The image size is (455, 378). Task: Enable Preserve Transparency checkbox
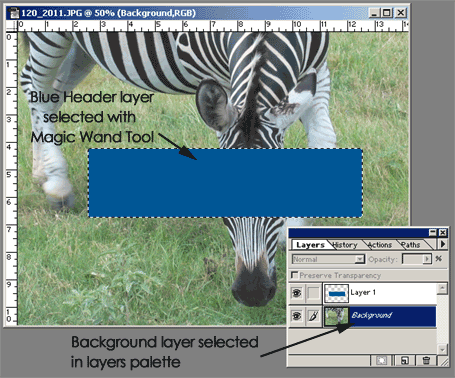(x=295, y=275)
